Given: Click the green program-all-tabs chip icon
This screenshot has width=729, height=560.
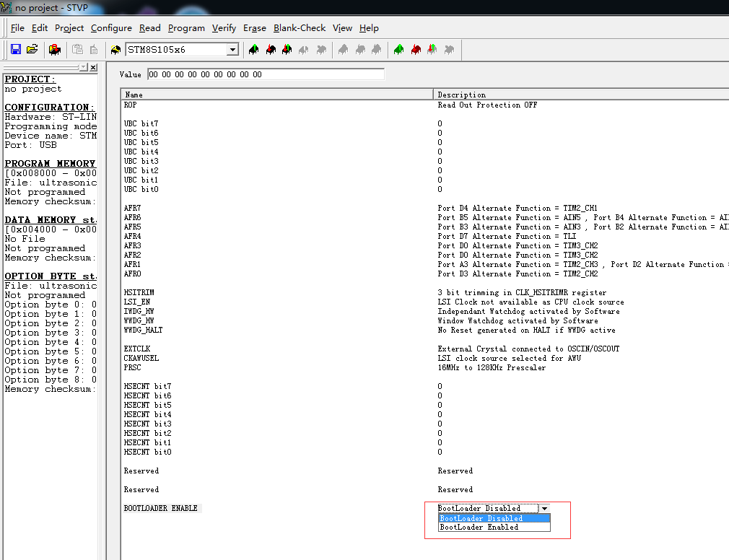Looking at the screenshot, I should [398, 49].
